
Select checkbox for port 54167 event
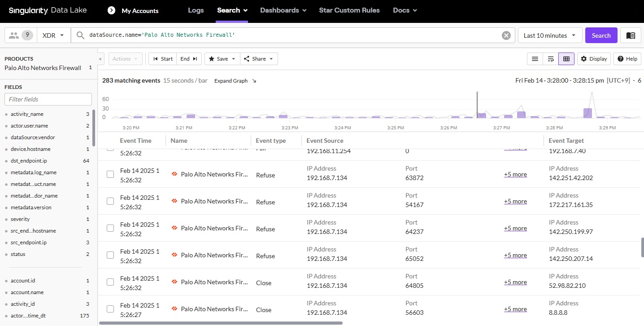(x=110, y=201)
